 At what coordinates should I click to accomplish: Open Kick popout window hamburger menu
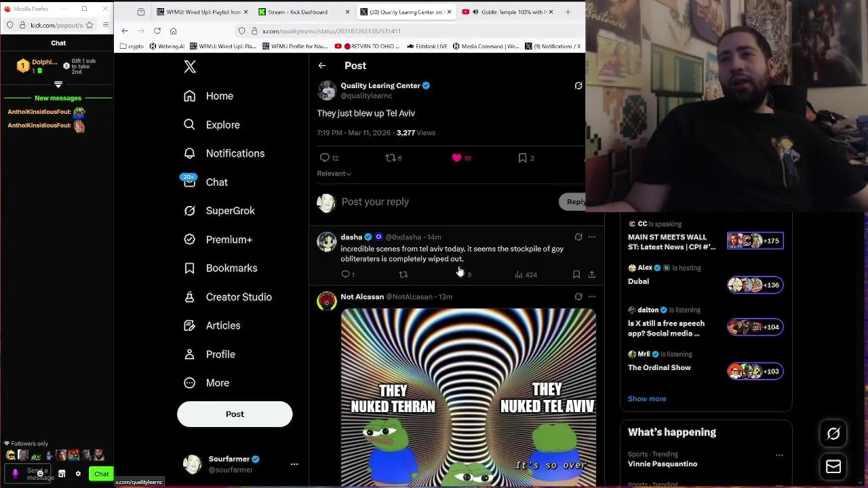point(106,25)
